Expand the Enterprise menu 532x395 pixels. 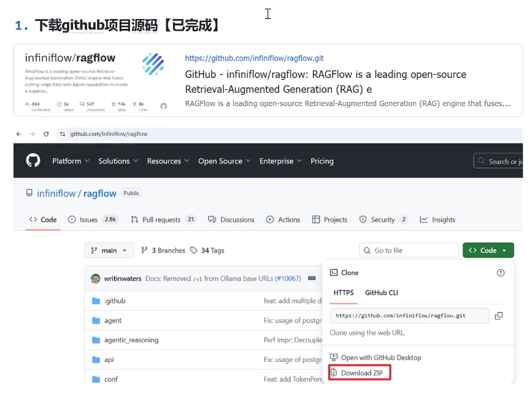click(x=280, y=161)
